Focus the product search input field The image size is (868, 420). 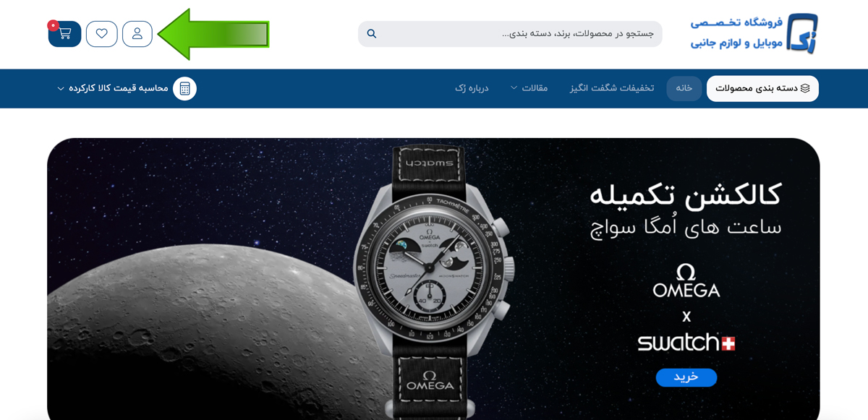tap(510, 34)
